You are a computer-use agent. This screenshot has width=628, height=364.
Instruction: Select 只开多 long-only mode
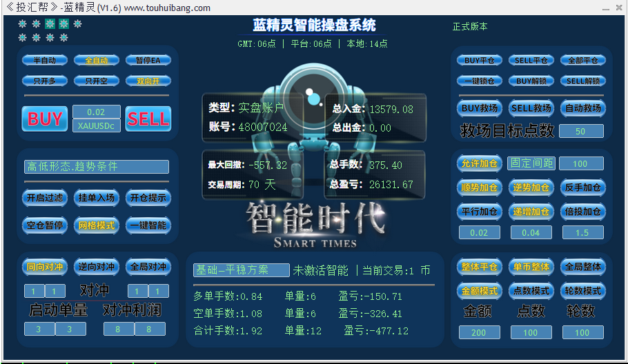click(x=44, y=81)
